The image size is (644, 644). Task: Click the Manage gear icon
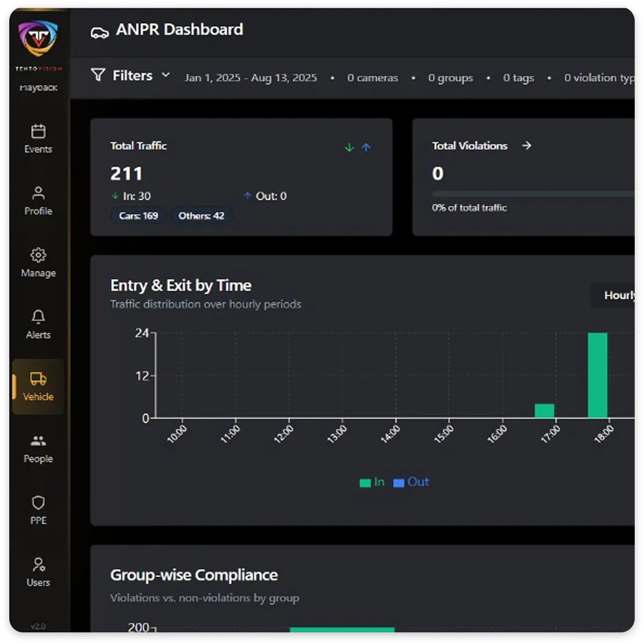38,255
